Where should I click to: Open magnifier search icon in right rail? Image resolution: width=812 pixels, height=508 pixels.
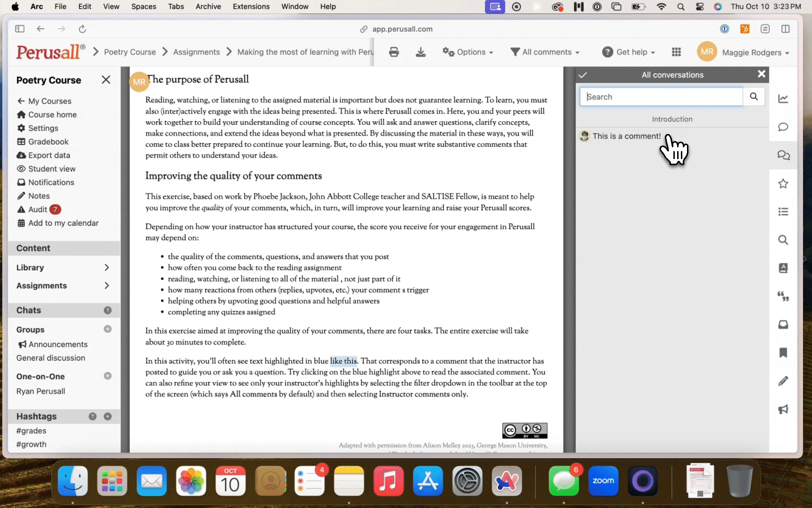tap(783, 240)
